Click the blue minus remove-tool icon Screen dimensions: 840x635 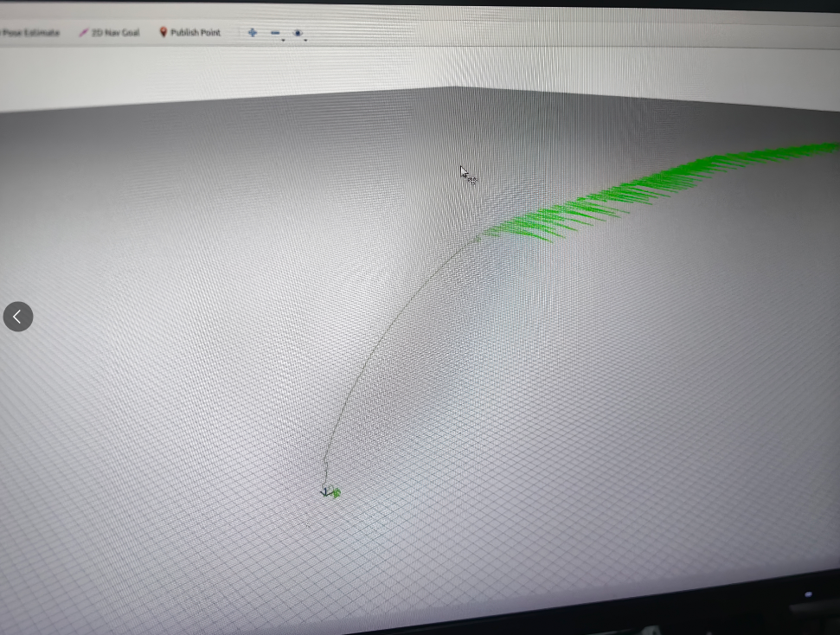click(275, 33)
